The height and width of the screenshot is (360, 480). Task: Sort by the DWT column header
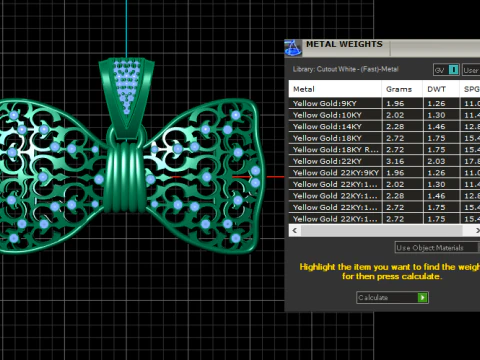pos(441,89)
